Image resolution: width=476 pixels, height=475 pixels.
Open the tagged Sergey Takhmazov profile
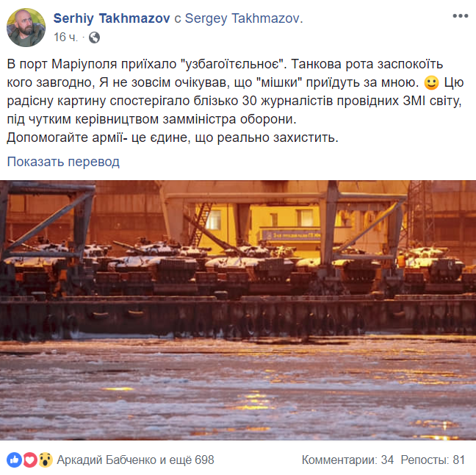click(244, 18)
